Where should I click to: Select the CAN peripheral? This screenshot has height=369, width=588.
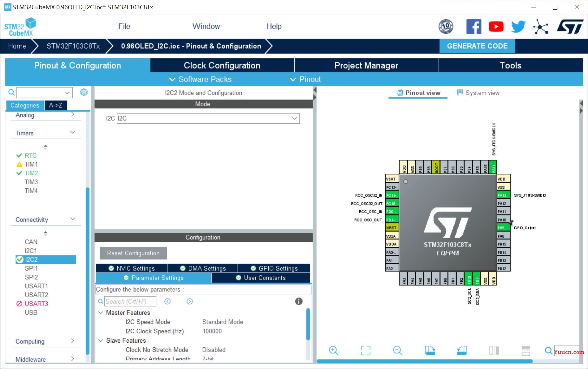pyautogui.click(x=31, y=242)
